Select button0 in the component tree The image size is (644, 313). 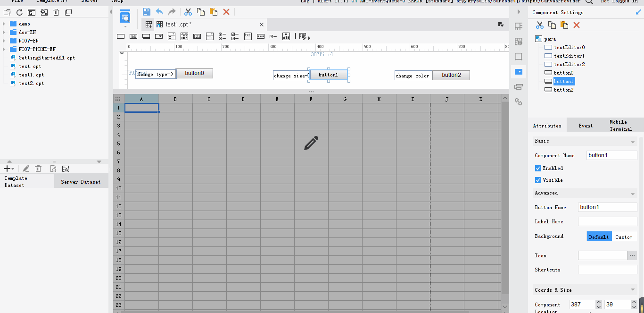click(x=564, y=72)
